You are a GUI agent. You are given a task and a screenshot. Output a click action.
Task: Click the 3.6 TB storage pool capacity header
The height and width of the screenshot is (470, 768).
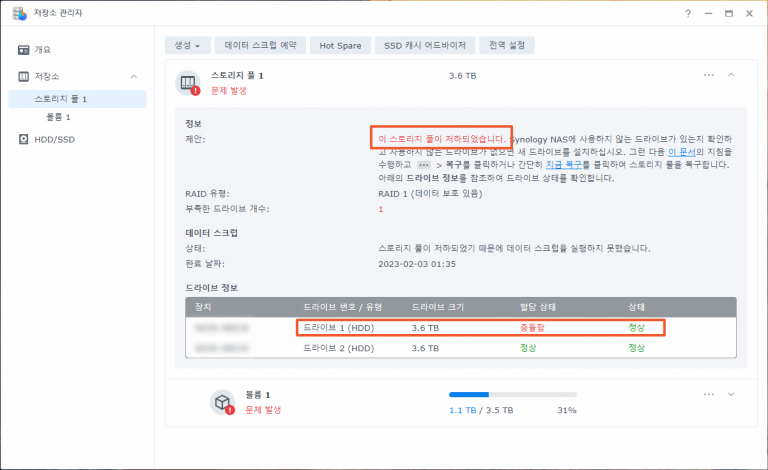pyautogui.click(x=463, y=76)
